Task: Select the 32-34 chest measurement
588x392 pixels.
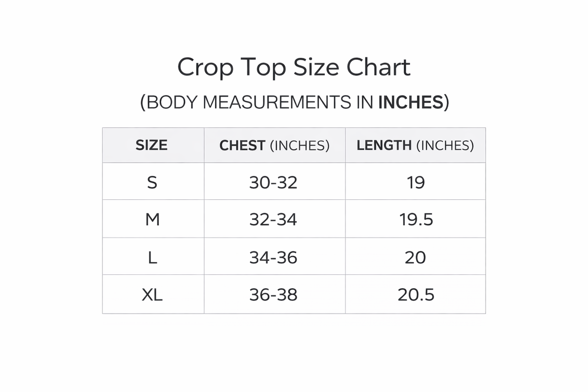Action: 273,220
